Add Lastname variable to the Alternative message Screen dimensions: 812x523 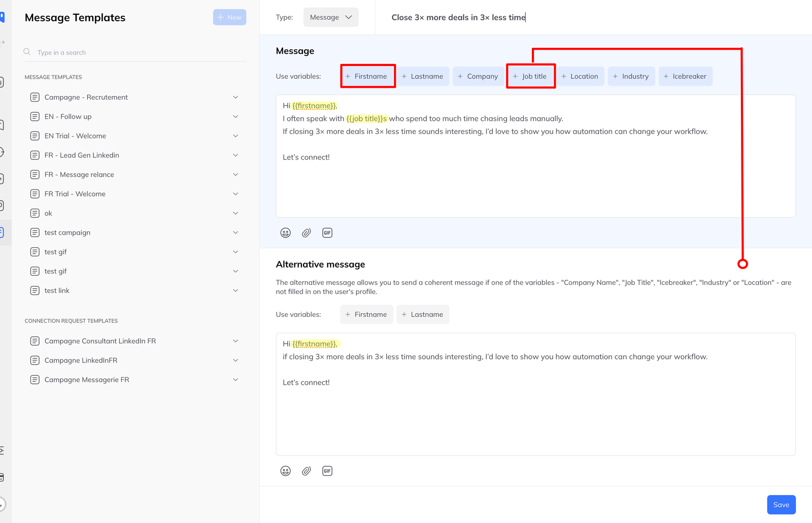click(x=423, y=314)
